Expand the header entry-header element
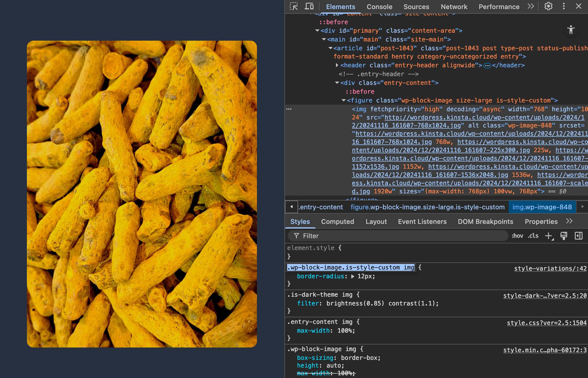 point(337,65)
